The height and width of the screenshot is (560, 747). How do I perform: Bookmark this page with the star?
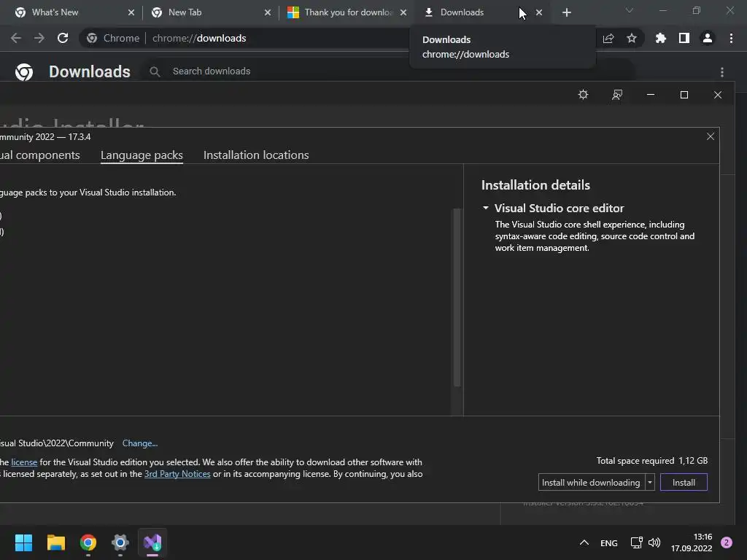pyautogui.click(x=632, y=38)
